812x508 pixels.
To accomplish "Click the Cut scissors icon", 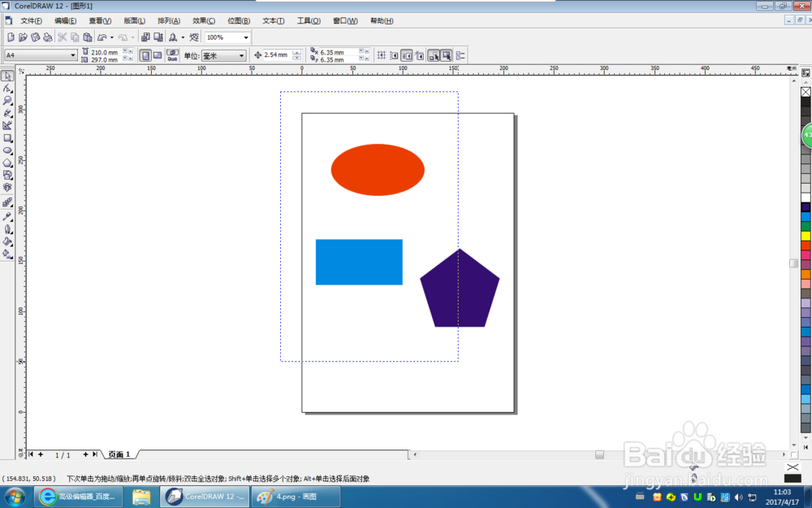I will (x=63, y=37).
